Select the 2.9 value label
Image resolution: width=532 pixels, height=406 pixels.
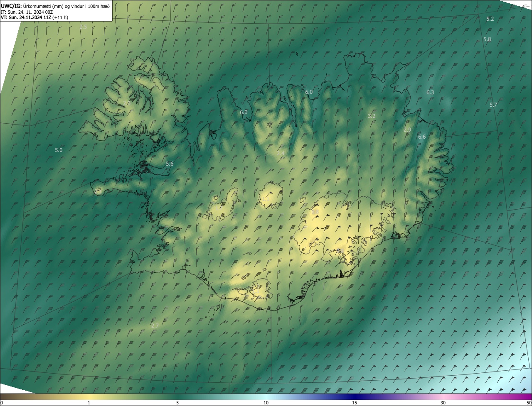pos(407,130)
